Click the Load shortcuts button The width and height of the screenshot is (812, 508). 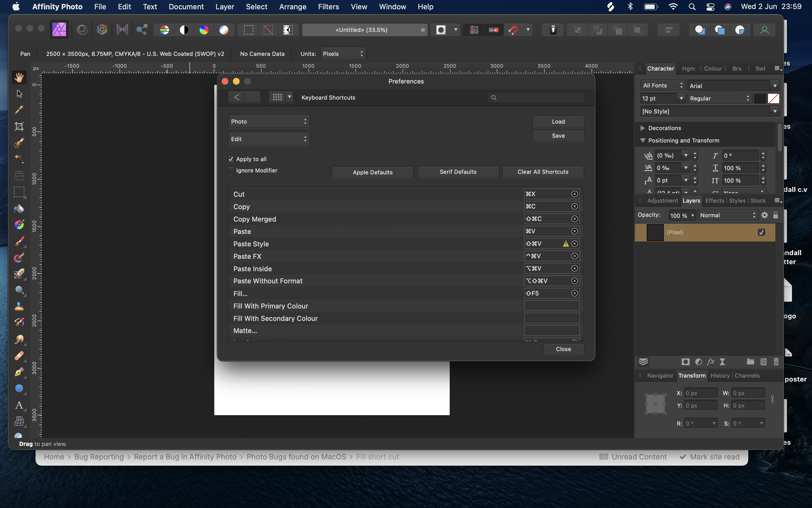pyautogui.click(x=558, y=122)
